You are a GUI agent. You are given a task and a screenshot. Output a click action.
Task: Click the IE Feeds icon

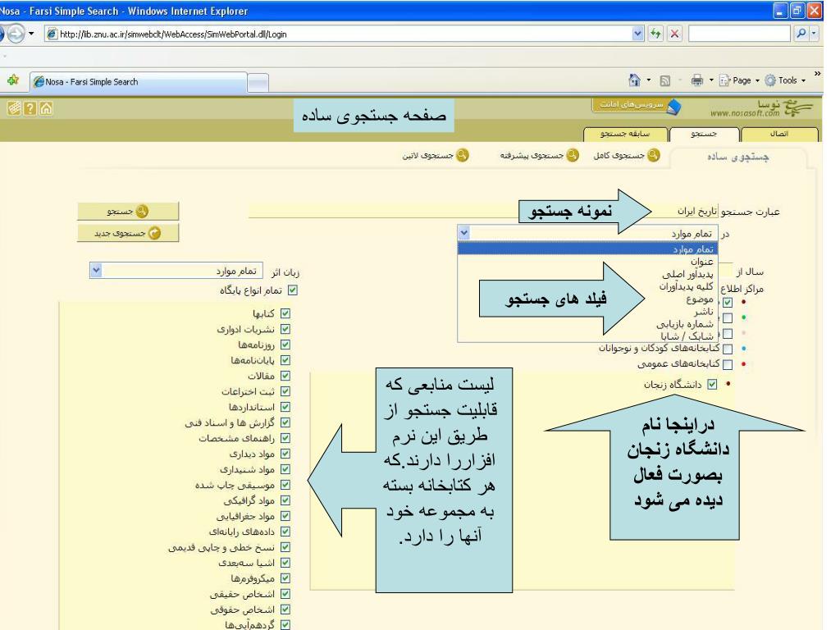pos(664,81)
